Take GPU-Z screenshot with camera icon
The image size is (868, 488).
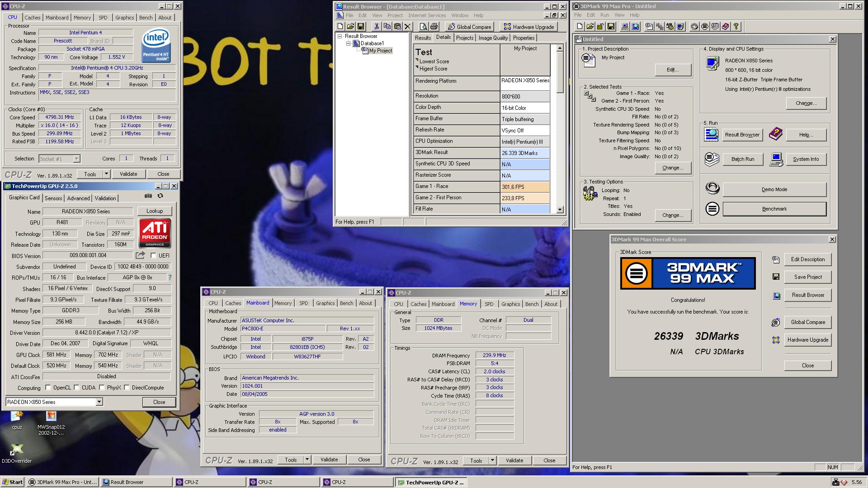148,196
